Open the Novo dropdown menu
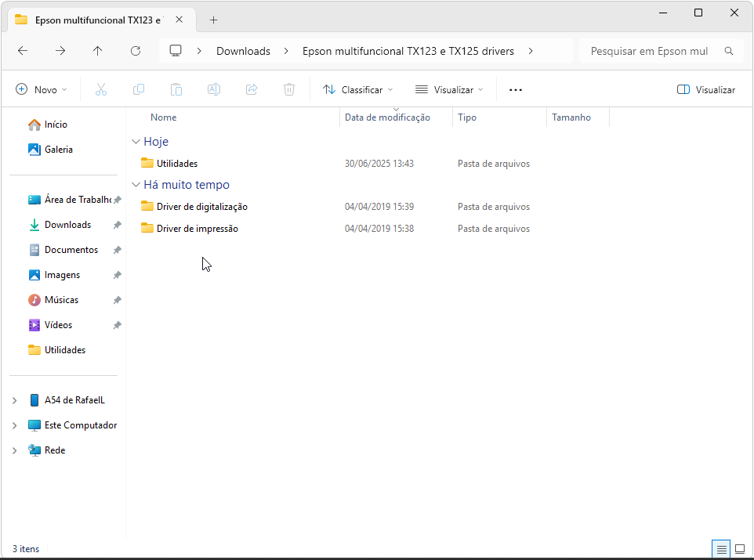The image size is (754, 560). (x=42, y=90)
